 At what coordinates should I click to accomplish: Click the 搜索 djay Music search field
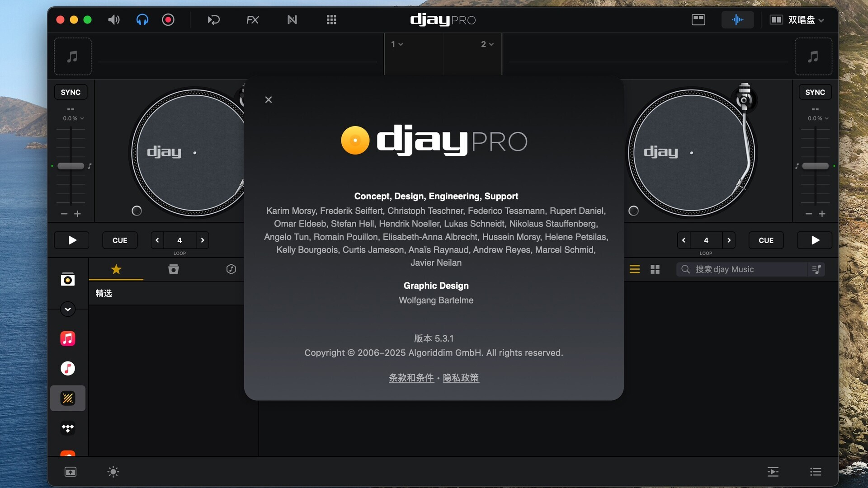point(741,269)
